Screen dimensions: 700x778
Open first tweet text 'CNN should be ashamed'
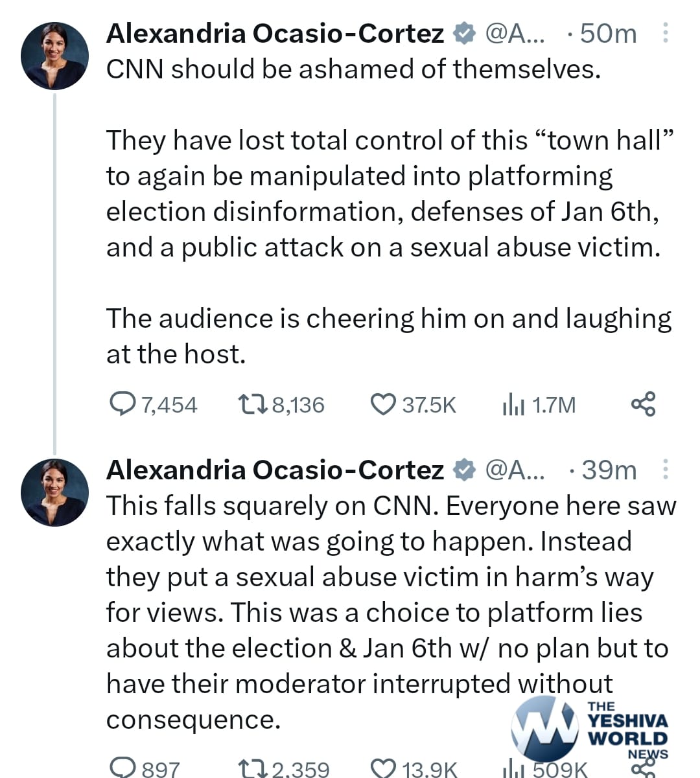click(x=353, y=69)
